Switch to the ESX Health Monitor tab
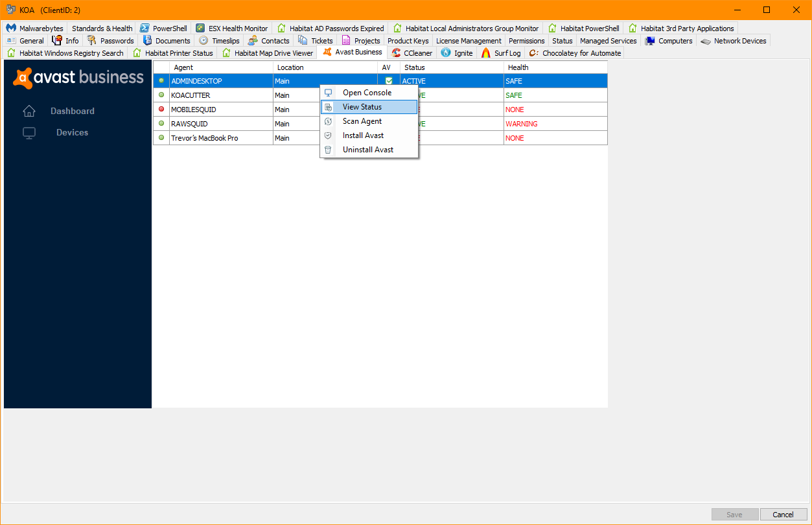This screenshot has width=812, height=525. (232, 29)
